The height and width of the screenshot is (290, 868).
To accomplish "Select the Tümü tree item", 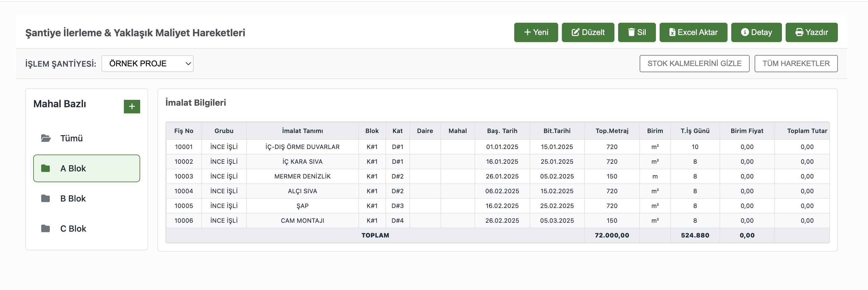I will (x=71, y=138).
